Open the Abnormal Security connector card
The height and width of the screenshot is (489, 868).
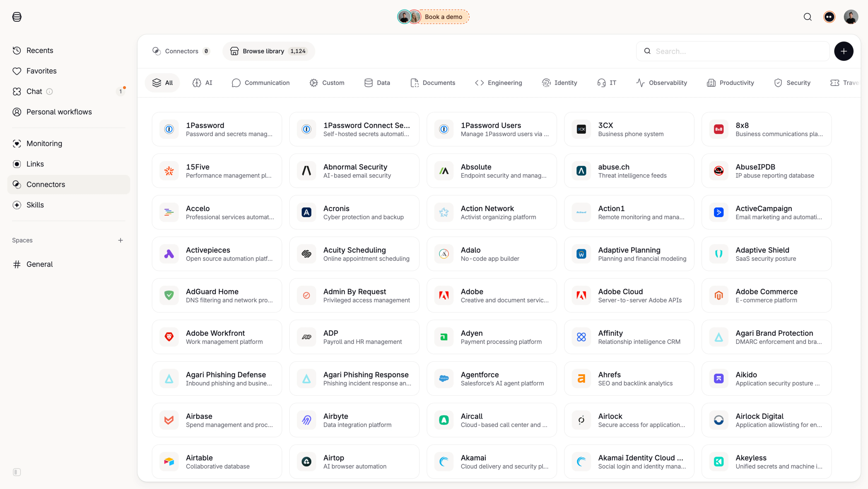tap(354, 171)
